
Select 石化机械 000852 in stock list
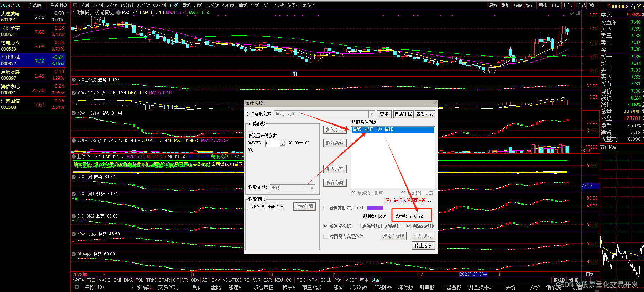[33, 60]
